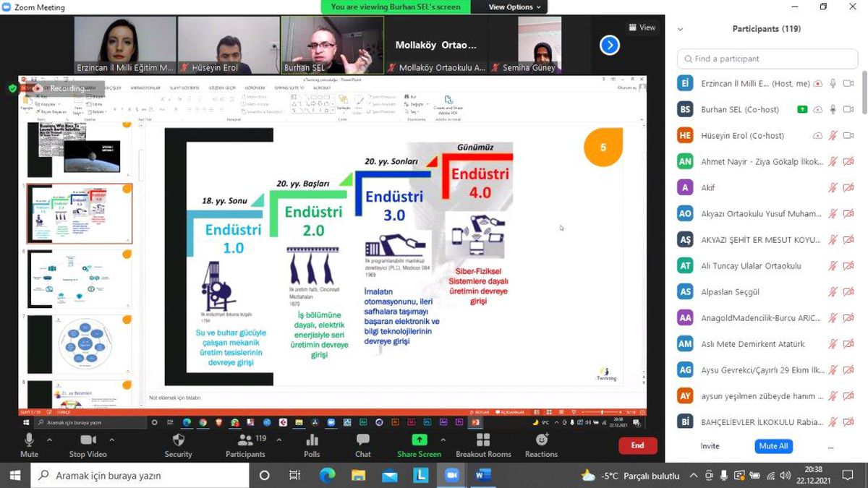The height and width of the screenshot is (488, 868).
Task: Click the Mute All button
Action: tap(773, 446)
